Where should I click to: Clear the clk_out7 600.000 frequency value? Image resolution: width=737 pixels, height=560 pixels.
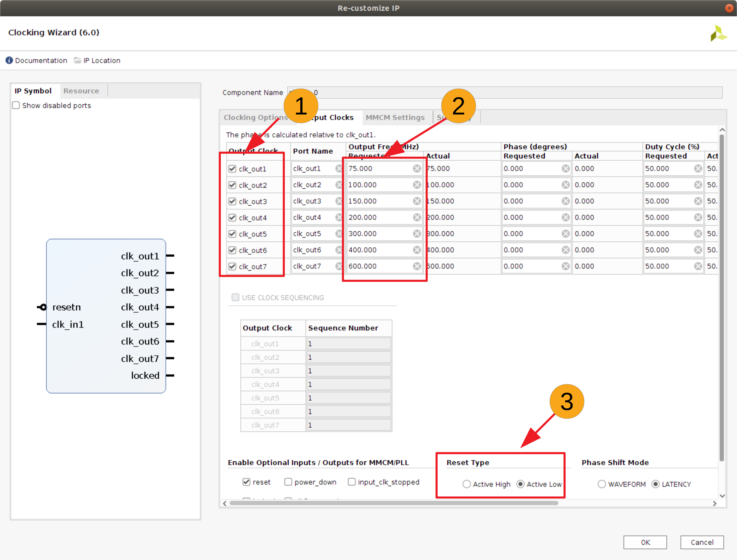[x=417, y=266]
